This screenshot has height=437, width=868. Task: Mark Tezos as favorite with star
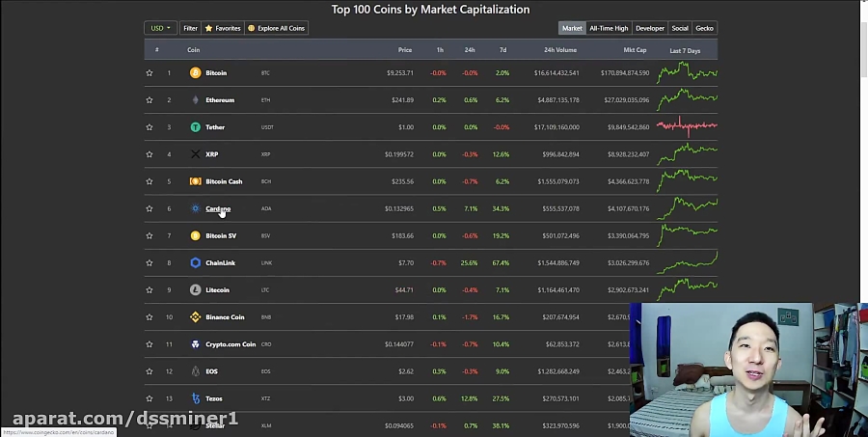149,398
